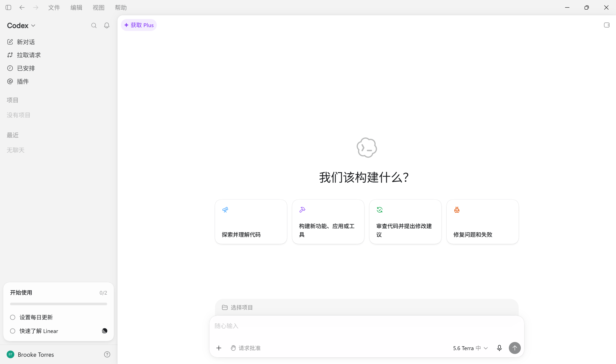Click the Codex cloud terminal logo
Viewport: 616px width, 364px height.
click(367, 148)
